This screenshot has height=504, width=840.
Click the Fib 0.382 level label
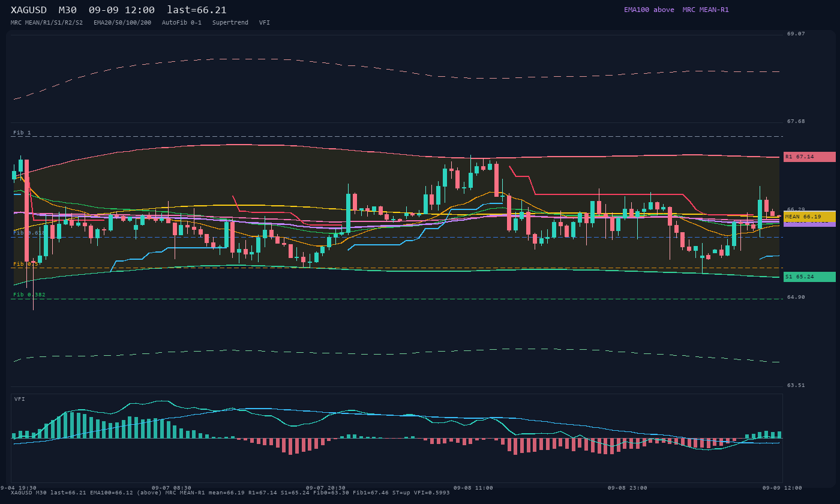pos(29,295)
